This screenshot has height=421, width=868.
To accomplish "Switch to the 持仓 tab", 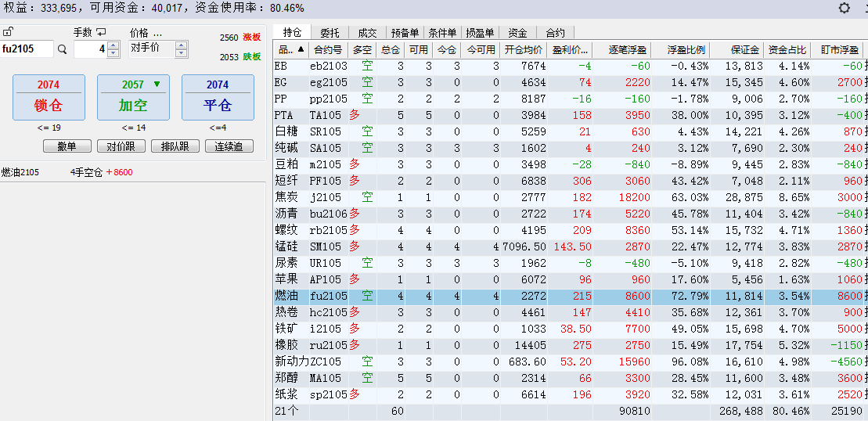I will coord(292,32).
